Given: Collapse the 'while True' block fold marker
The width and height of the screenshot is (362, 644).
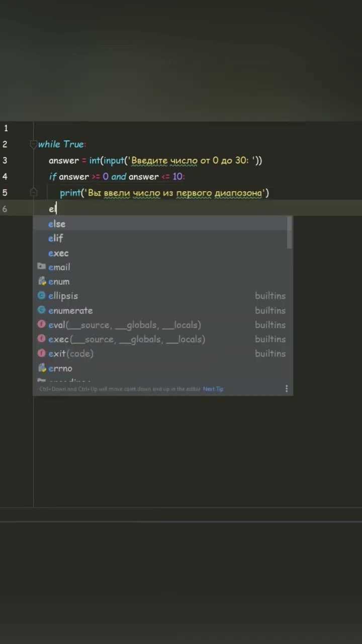Looking at the screenshot, I should point(34,144).
